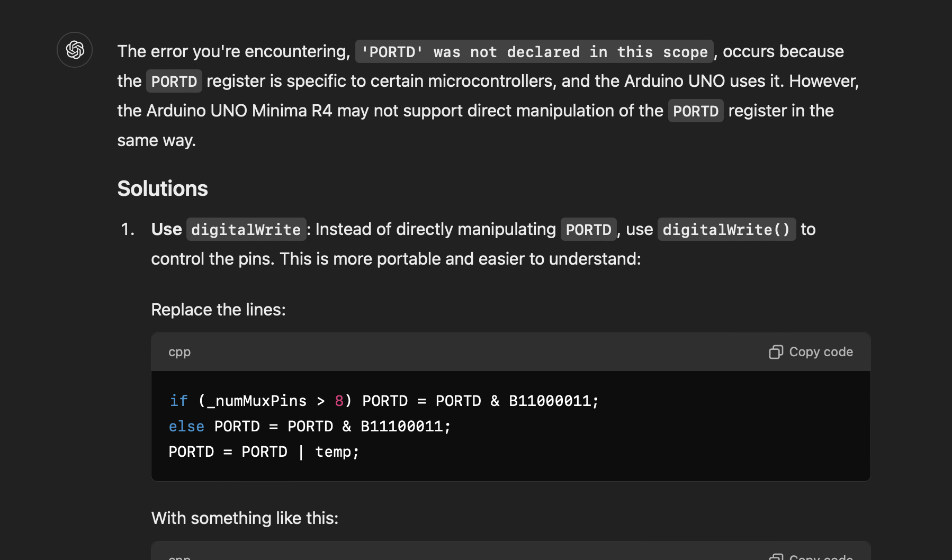This screenshot has width=952, height=560.
Task: Click the clipboard icon in first code block
Action: 776,352
